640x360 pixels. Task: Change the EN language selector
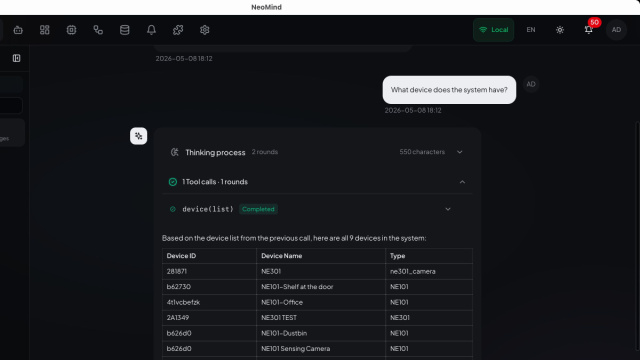click(x=531, y=30)
